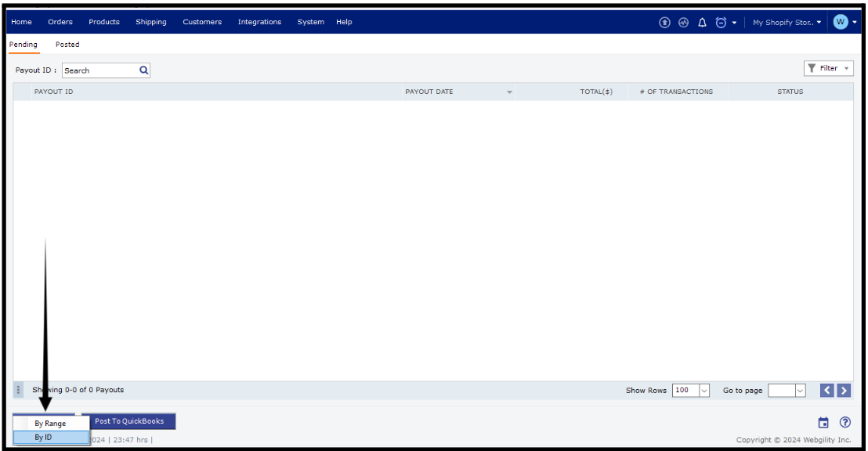Open the Customers menu

pos(202,22)
